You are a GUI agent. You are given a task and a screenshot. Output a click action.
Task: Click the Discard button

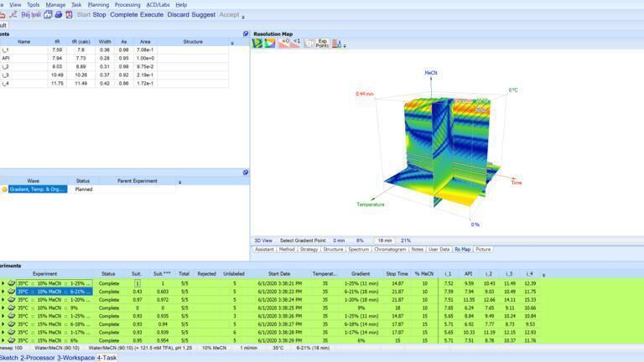(x=179, y=15)
